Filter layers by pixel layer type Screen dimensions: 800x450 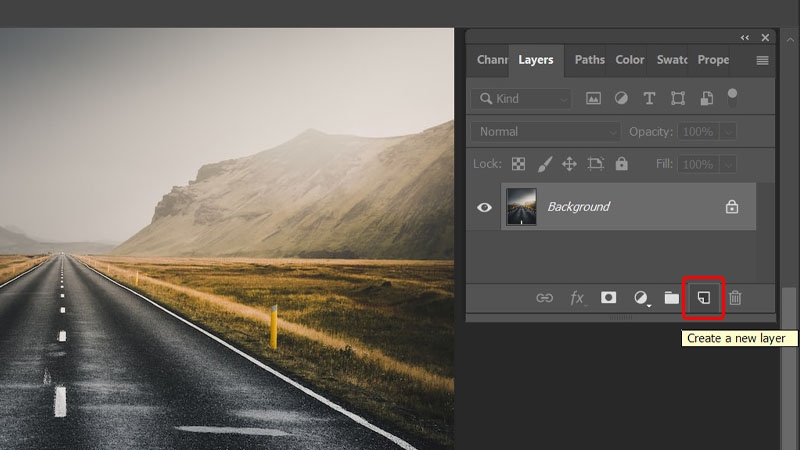click(593, 98)
